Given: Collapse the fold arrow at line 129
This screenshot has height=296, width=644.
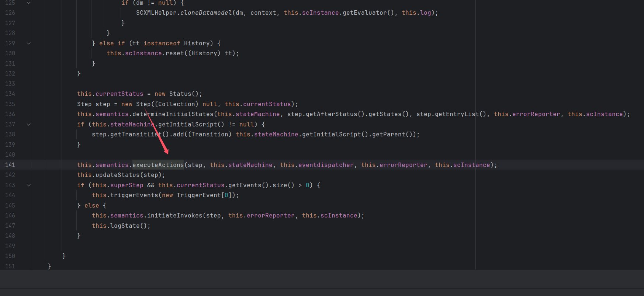Looking at the screenshot, I should coord(28,43).
